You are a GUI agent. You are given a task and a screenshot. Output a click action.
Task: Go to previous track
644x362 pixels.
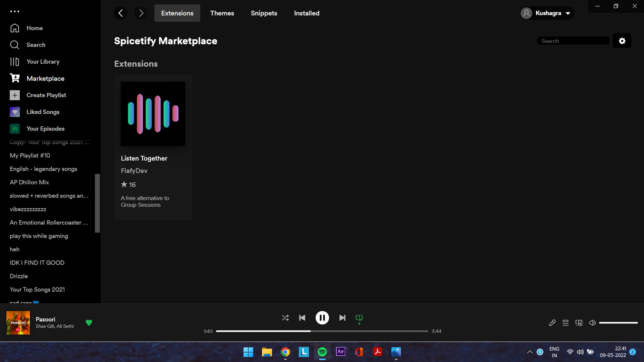coord(302,318)
